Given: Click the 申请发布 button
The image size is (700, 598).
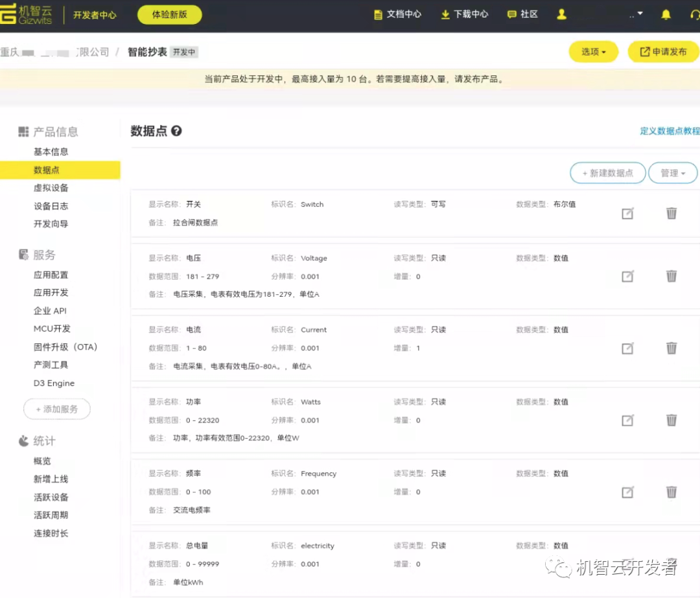Looking at the screenshot, I should 664,52.
